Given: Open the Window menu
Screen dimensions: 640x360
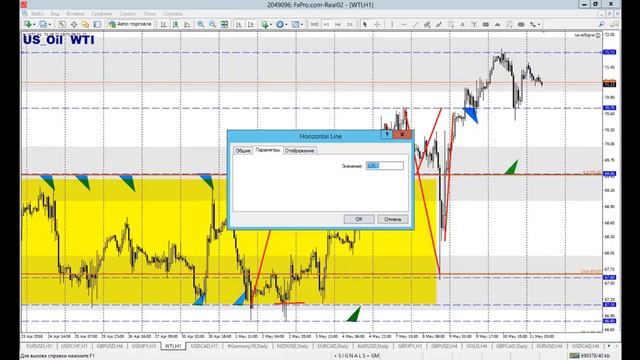Looking at the screenshot, I should point(149,13).
